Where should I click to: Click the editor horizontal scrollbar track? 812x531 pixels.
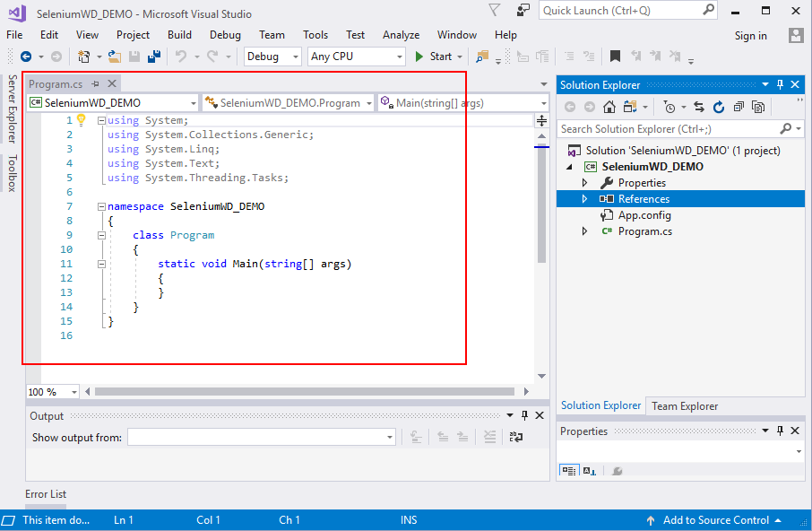(x=305, y=392)
